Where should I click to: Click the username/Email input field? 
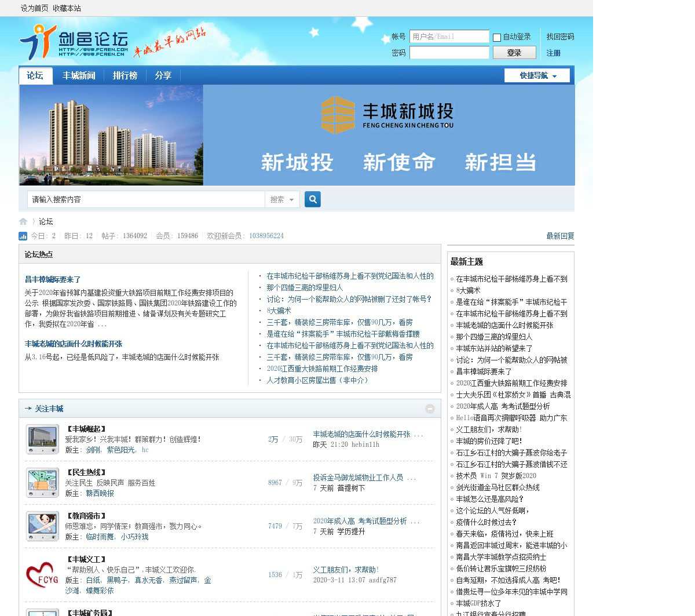449,37
